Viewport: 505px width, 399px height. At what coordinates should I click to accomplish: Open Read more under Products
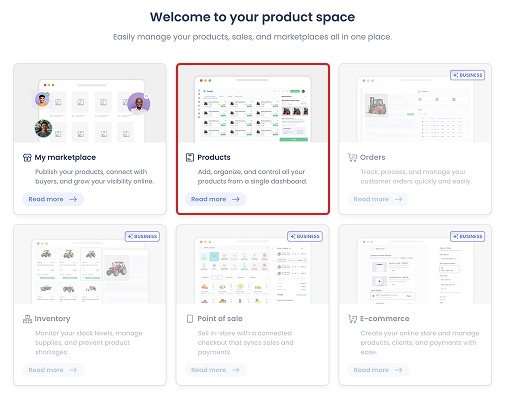(x=215, y=199)
